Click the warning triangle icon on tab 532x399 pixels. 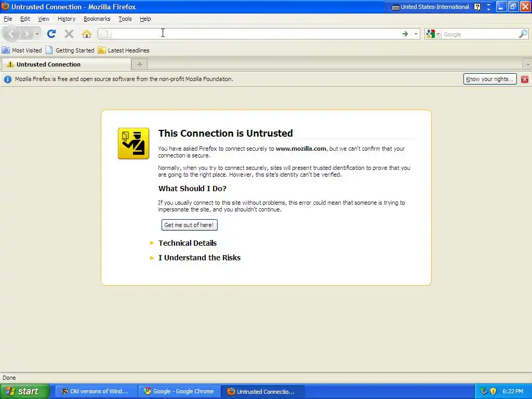pyautogui.click(x=10, y=64)
